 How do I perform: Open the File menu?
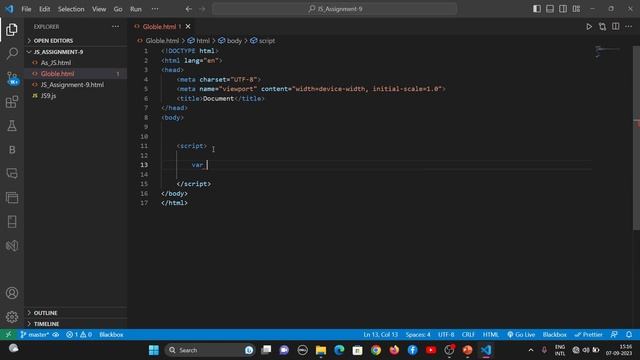(x=26, y=9)
